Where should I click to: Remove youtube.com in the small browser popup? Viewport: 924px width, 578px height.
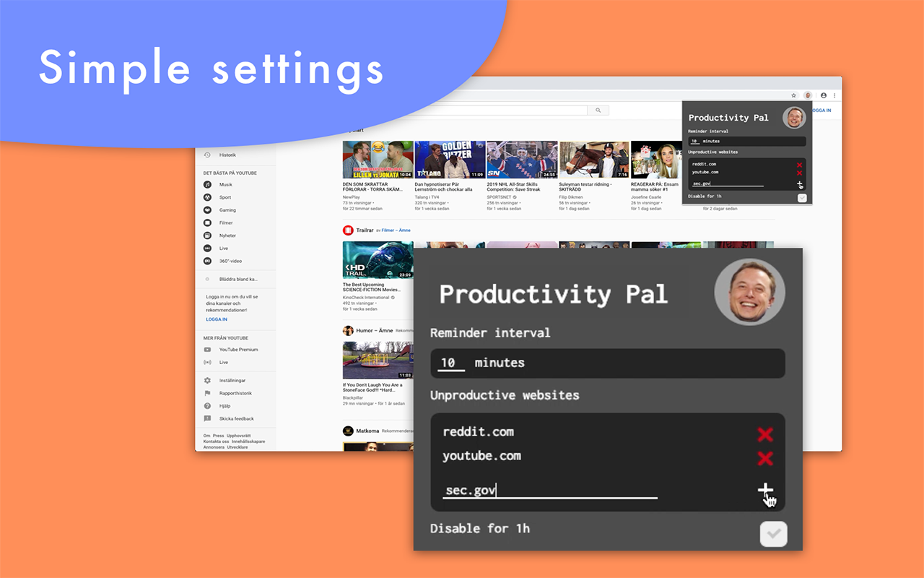(799, 173)
